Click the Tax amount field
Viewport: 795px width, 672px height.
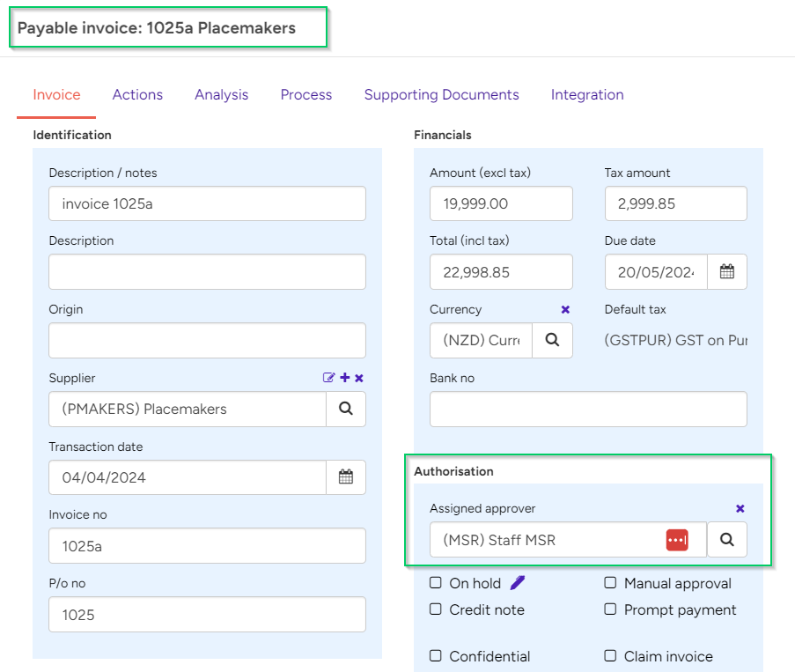[x=676, y=203]
